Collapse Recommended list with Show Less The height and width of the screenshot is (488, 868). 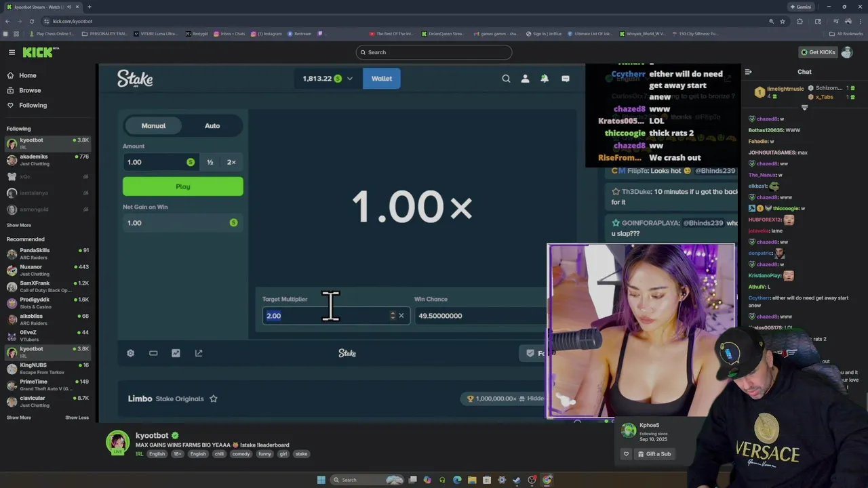tap(77, 418)
